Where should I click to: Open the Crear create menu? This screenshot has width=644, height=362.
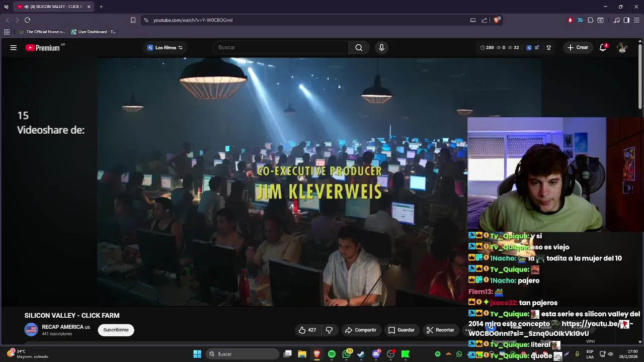pyautogui.click(x=578, y=48)
